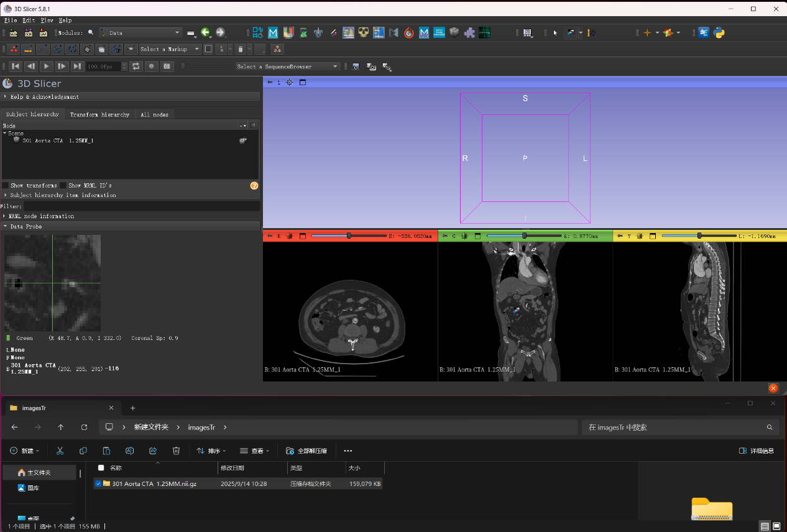Open the Select a Markup dropdown
Image resolution: width=787 pixels, height=532 pixels.
pyautogui.click(x=170, y=49)
